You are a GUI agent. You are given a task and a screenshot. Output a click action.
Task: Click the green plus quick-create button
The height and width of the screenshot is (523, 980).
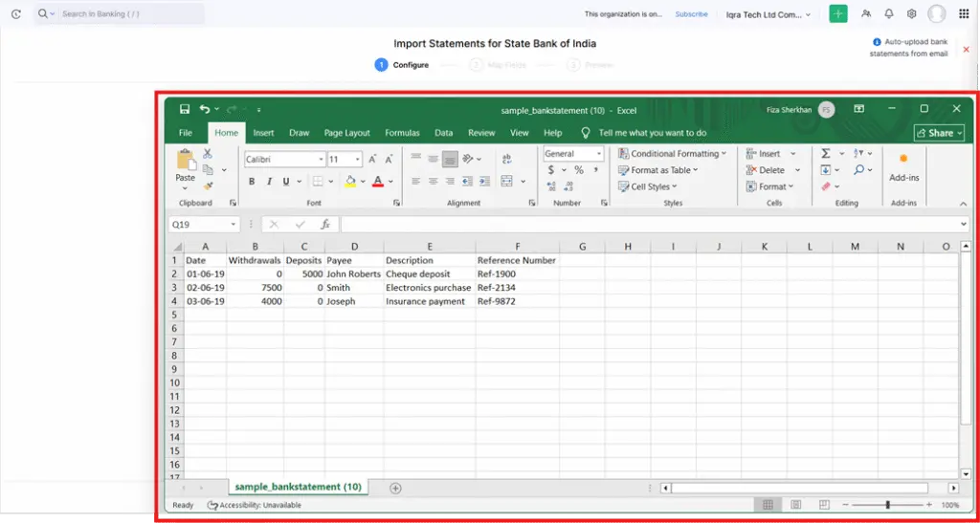[838, 13]
